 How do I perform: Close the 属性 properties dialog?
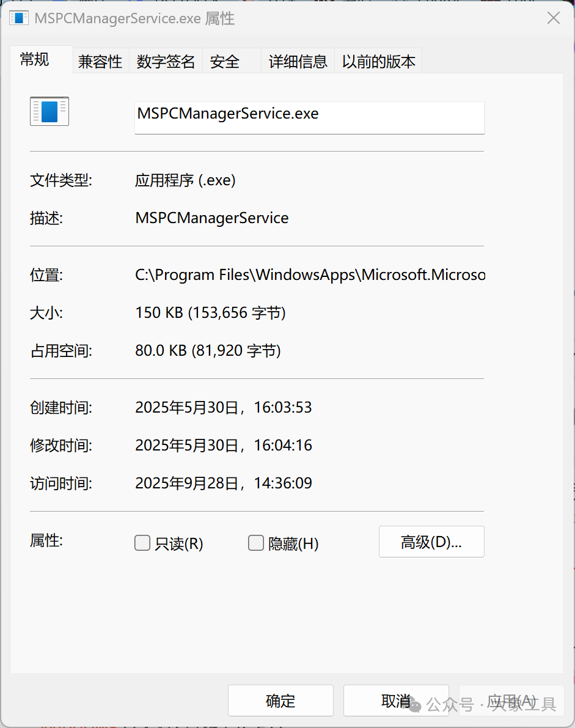[553, 18]
